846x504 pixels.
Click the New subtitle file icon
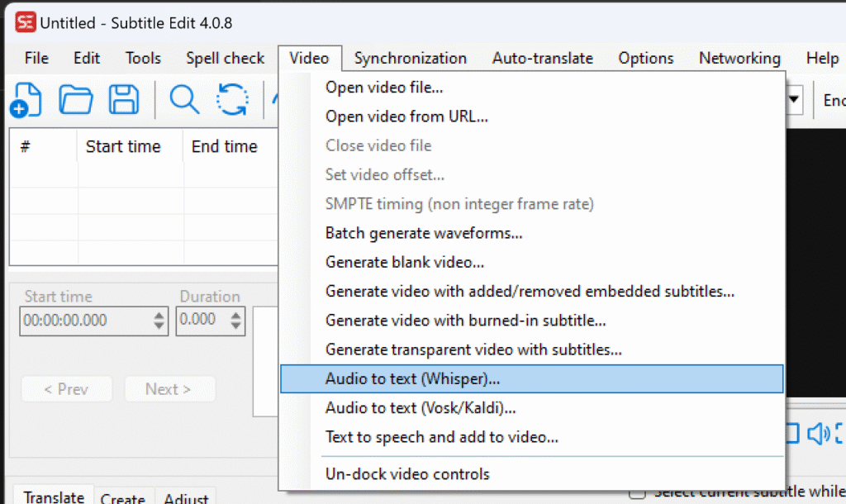pyautogui.click(x=25, y=100)
